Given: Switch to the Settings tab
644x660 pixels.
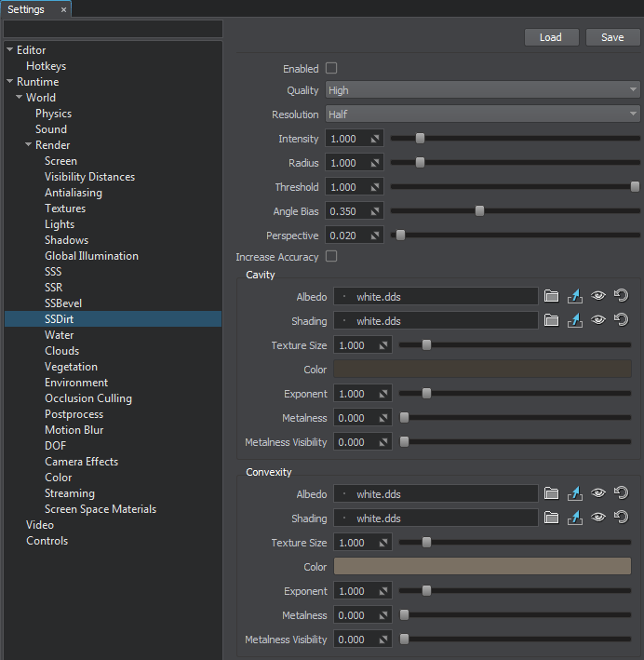Looking at the screenshot, I should [x=26, y=9].
